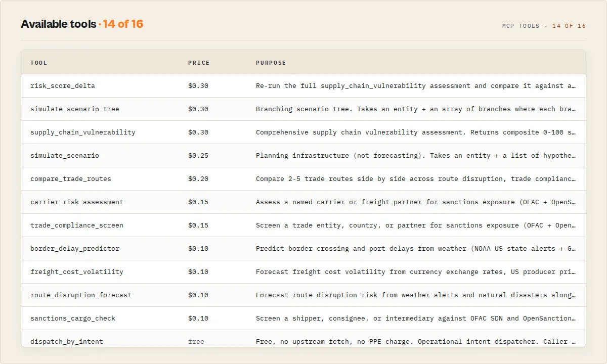Click the TOOL column header

(39, 63)
